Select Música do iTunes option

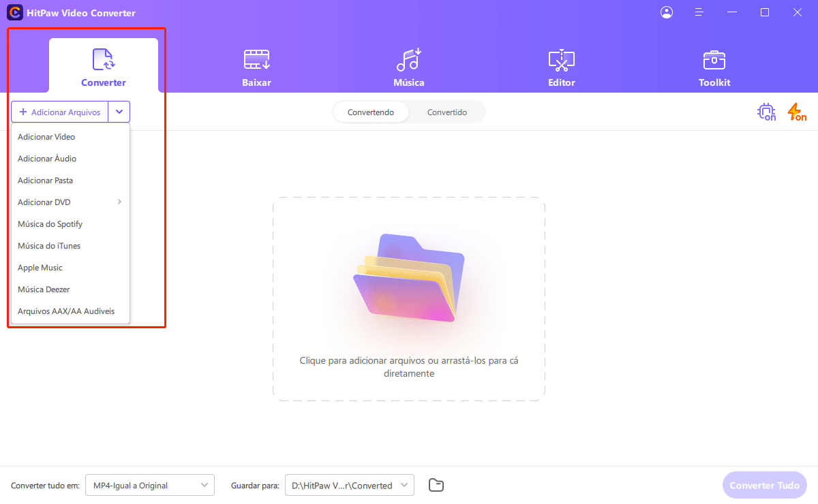(70, 246)
